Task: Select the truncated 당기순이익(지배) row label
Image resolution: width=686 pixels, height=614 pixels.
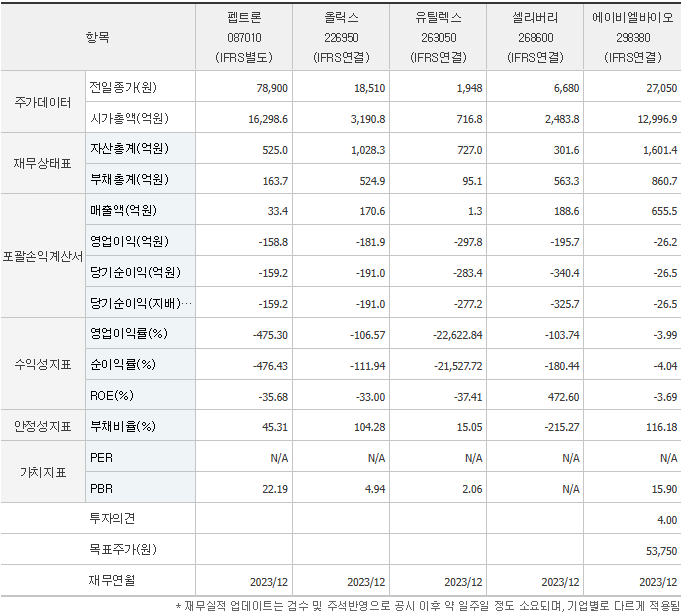Action: (140, 303)
